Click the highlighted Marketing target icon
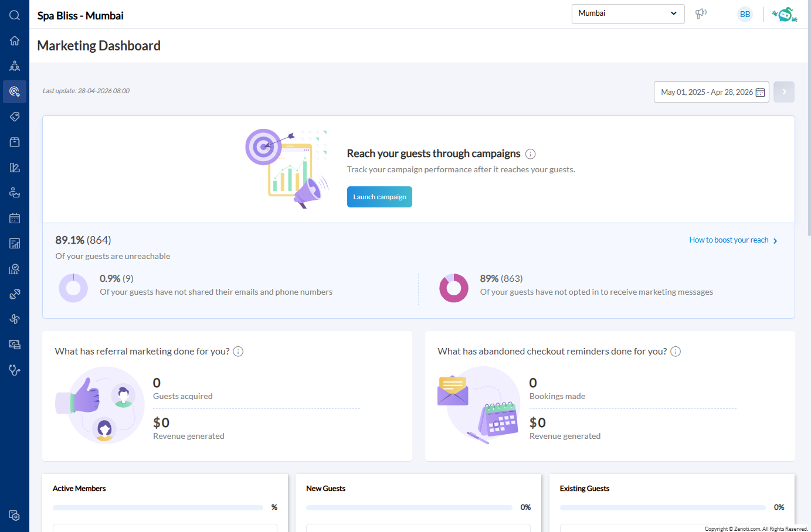The height and width of the screenshot is (532, 811). 15,91
